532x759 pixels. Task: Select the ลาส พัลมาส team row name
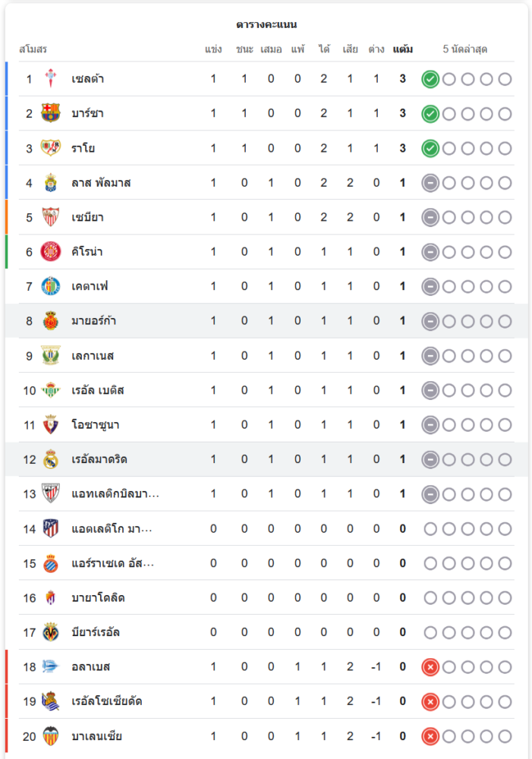(101, 183)
